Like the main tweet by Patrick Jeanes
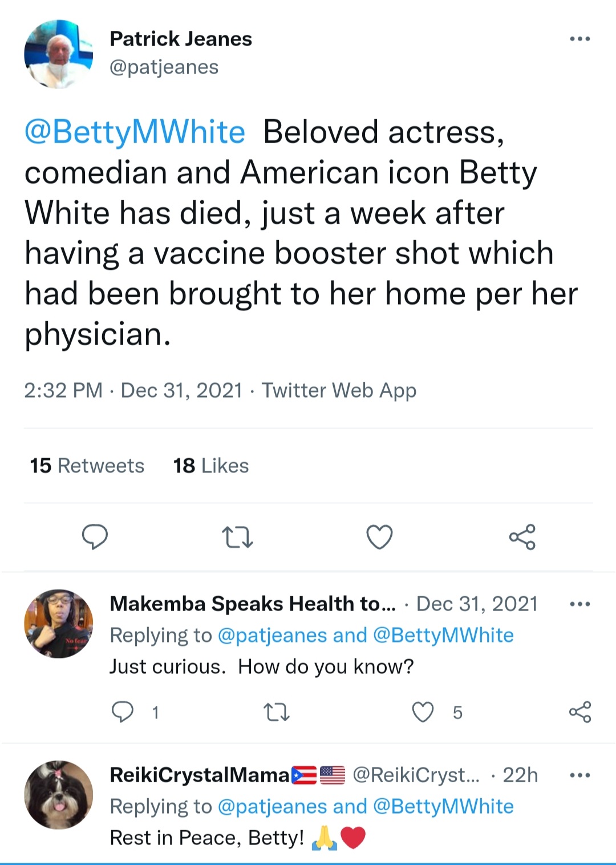The width and height of the screenshot is (616, 865). 379,537
